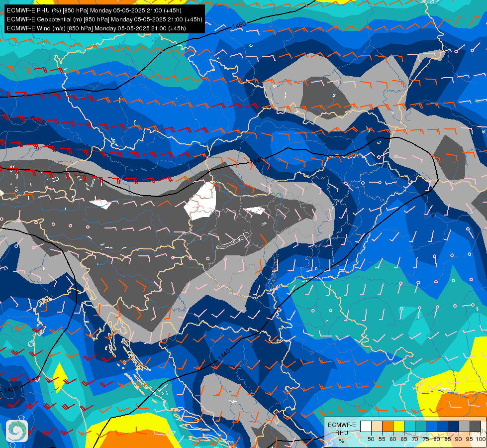This screenshot has height=448, width=487.
Task: Click the medium blue 80-85 legend swatch
Action: pyautogui.click(x=442, y=426)
